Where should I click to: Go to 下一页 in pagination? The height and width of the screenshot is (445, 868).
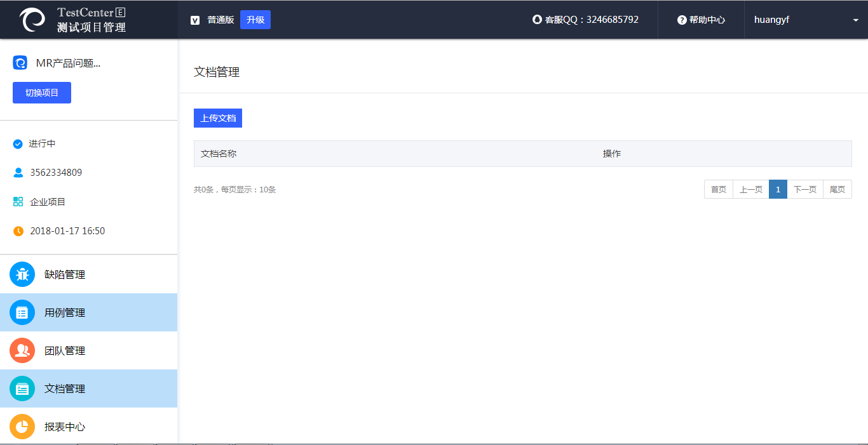[x=805, y=189]
